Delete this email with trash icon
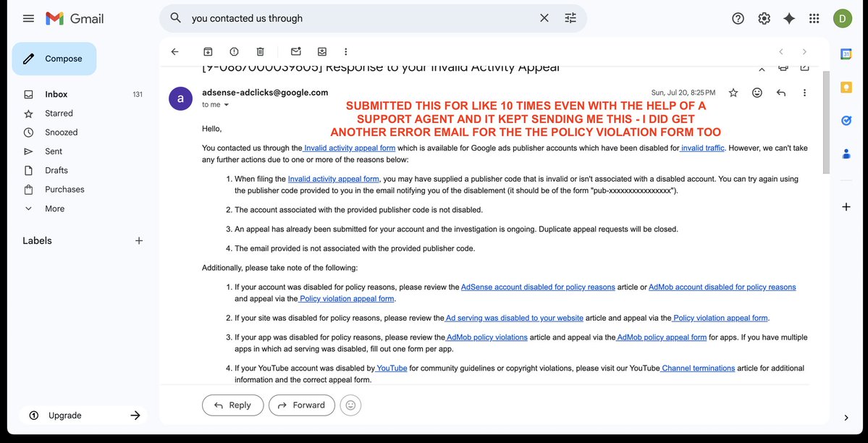 coord(260,51)
